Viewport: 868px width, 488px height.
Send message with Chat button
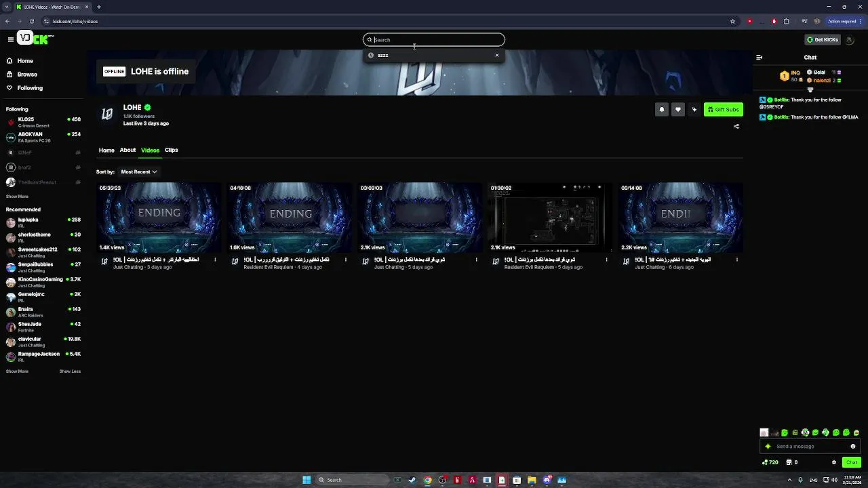click(852, 462)
